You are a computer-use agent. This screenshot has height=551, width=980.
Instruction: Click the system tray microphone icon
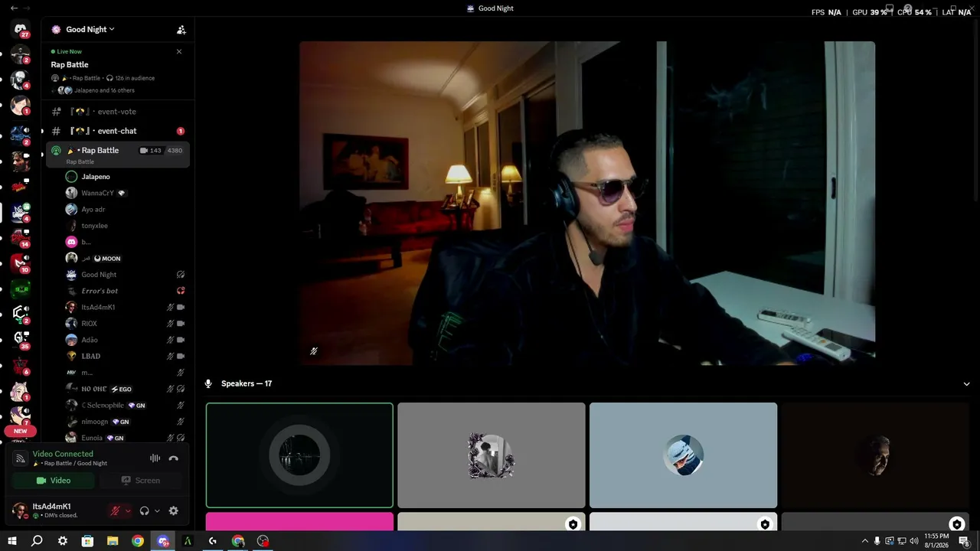point(877,541)
